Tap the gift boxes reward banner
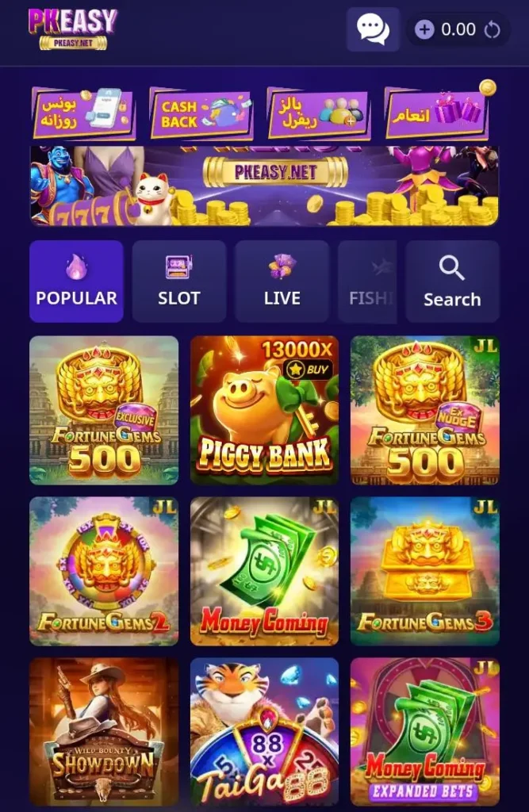Screen dimensions: 529x812 click(x=437, y=113)
